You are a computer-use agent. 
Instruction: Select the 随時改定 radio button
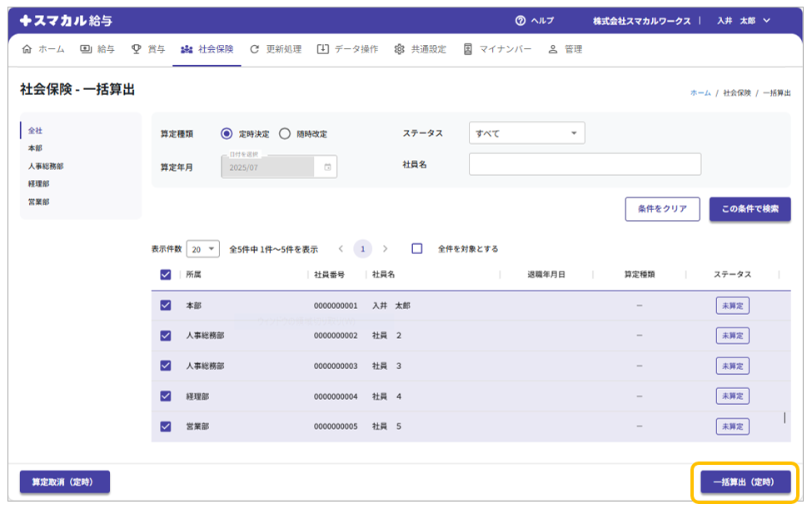click(285, 133)
